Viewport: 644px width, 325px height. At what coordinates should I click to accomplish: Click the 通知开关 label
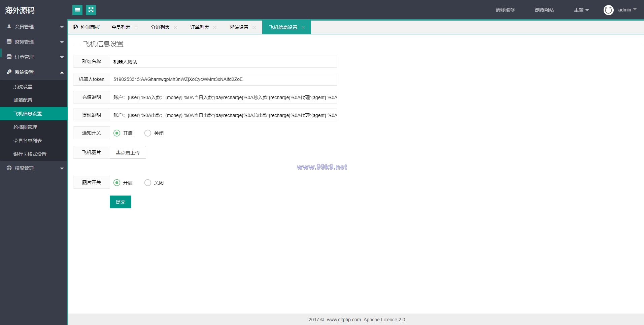click(92, 133)
